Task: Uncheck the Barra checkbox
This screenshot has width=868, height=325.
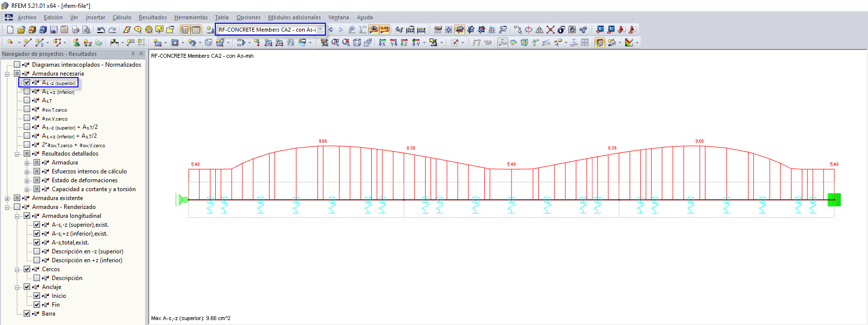Action: (27, 314)
